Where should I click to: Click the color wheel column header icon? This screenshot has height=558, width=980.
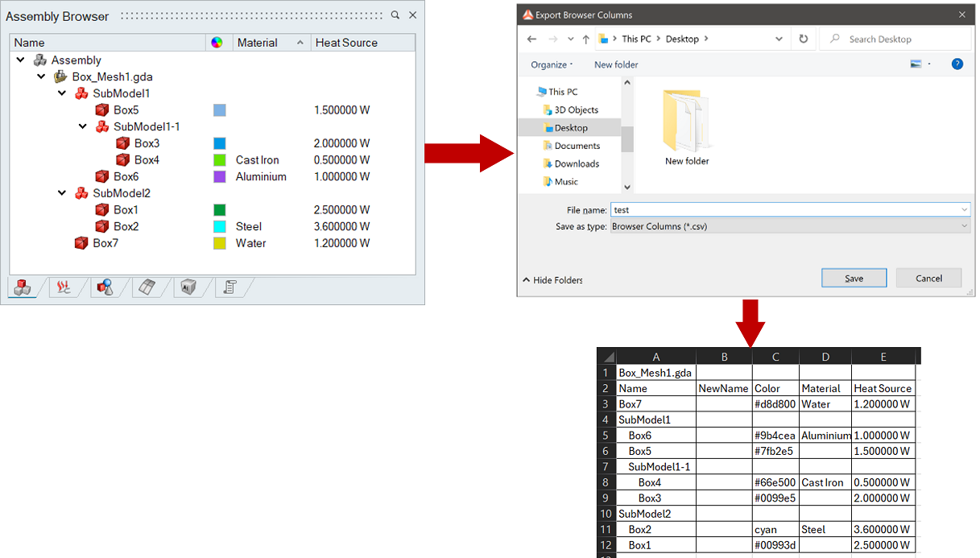tap(217, 43)
